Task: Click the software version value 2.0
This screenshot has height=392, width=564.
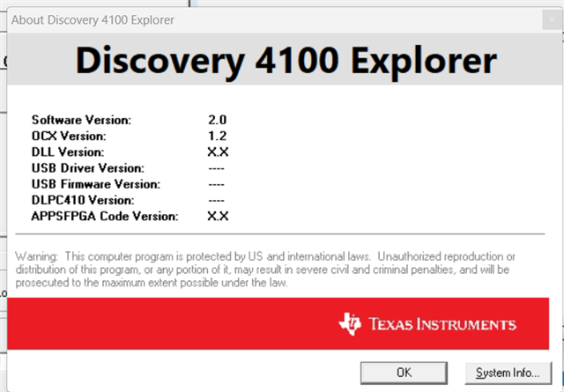Action: pos(218,120)
